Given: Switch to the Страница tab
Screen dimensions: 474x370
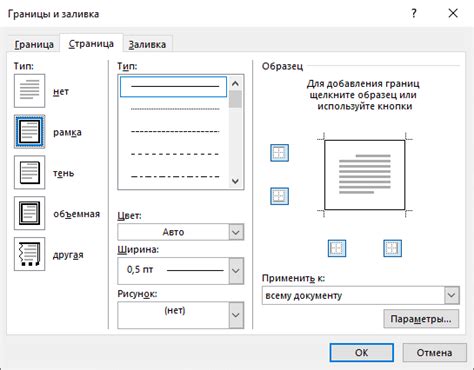Looking at the screenshot, I should tap(91, 44).
